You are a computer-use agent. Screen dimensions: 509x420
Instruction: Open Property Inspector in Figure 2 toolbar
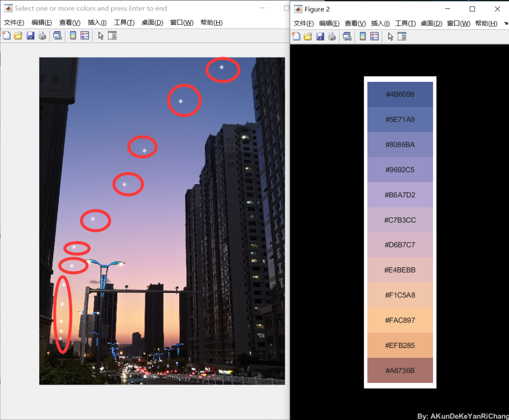[x=402, y=36]
